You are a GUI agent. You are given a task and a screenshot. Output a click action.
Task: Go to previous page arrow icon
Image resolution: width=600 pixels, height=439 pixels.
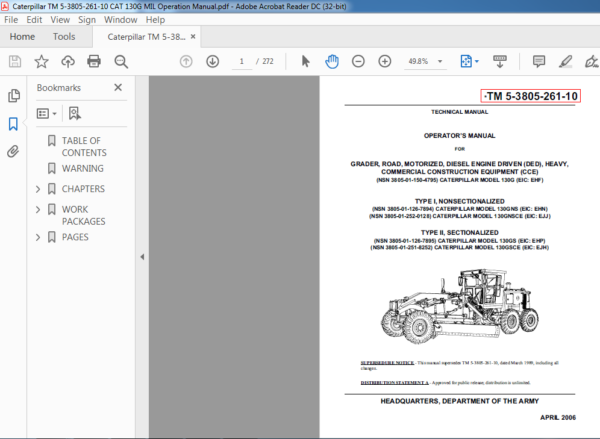[x=186, y=61]
